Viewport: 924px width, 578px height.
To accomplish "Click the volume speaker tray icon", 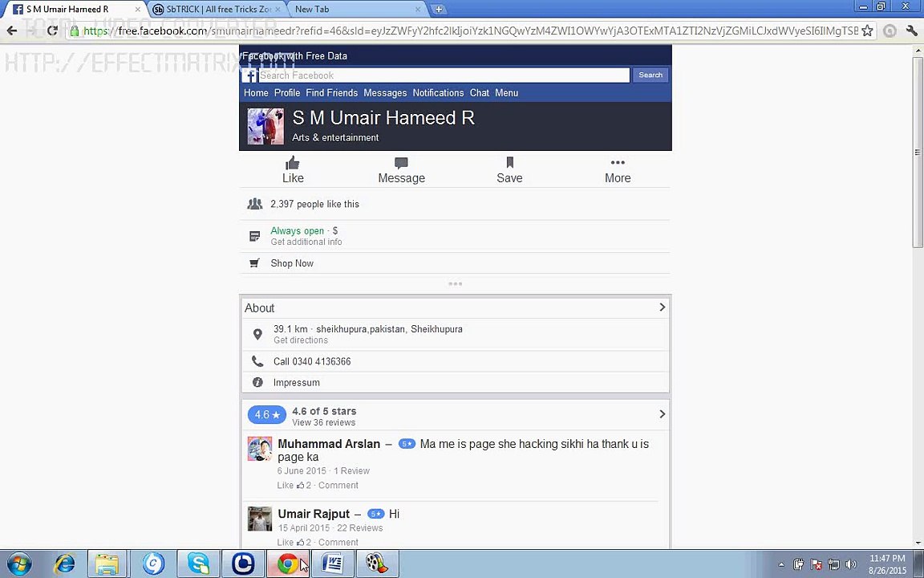I will 851,564.
